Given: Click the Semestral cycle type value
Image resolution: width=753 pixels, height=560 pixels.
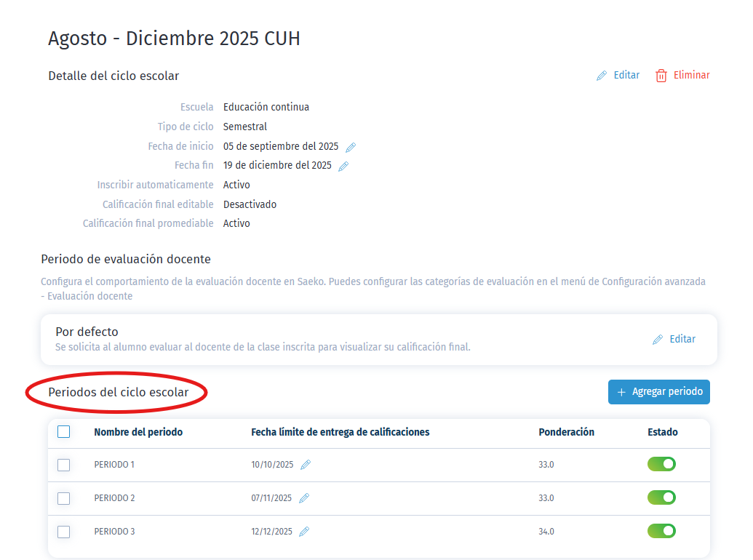Looking at the screenshot, I should (x=245, y=127).
